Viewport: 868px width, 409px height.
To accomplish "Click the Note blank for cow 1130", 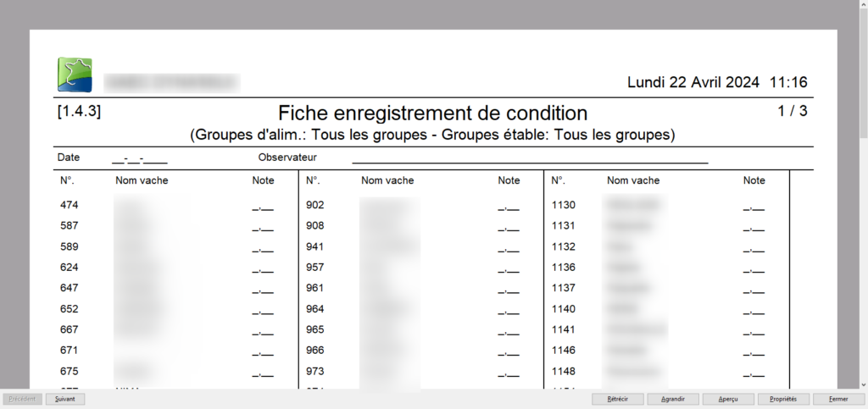I will pos(754,207).
